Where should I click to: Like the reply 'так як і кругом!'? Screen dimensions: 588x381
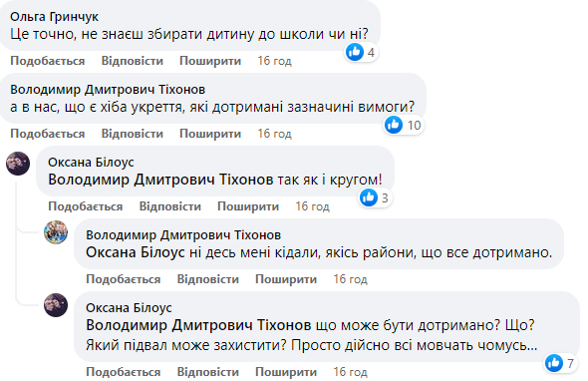[x=86, y=206]
